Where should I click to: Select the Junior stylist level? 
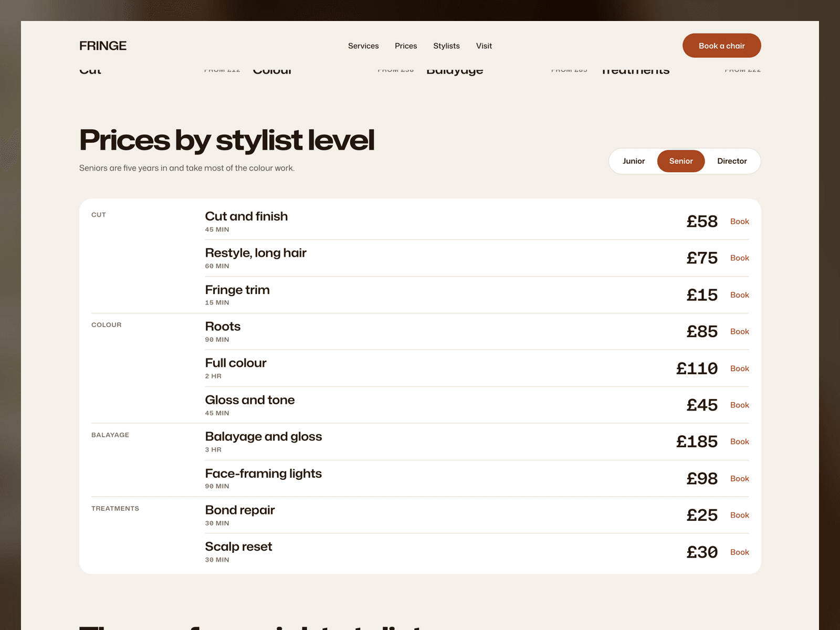634,161
